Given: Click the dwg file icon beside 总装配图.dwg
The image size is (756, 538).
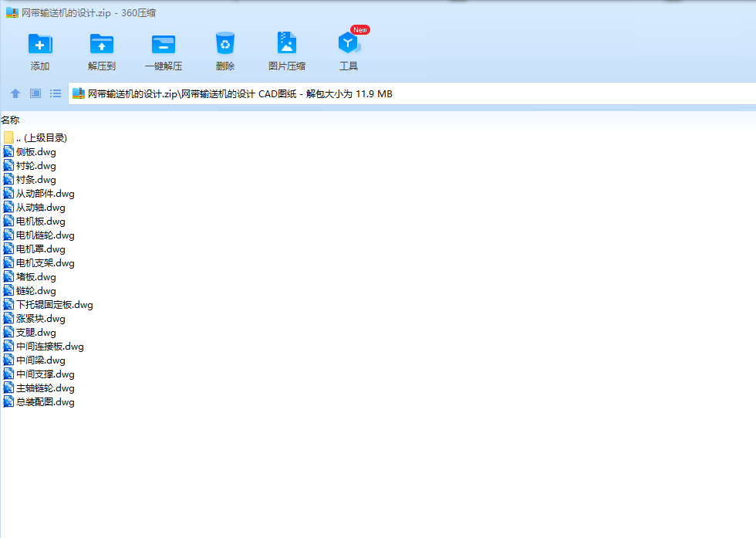Looking at the screenshot, I should [x=8, y=402].
